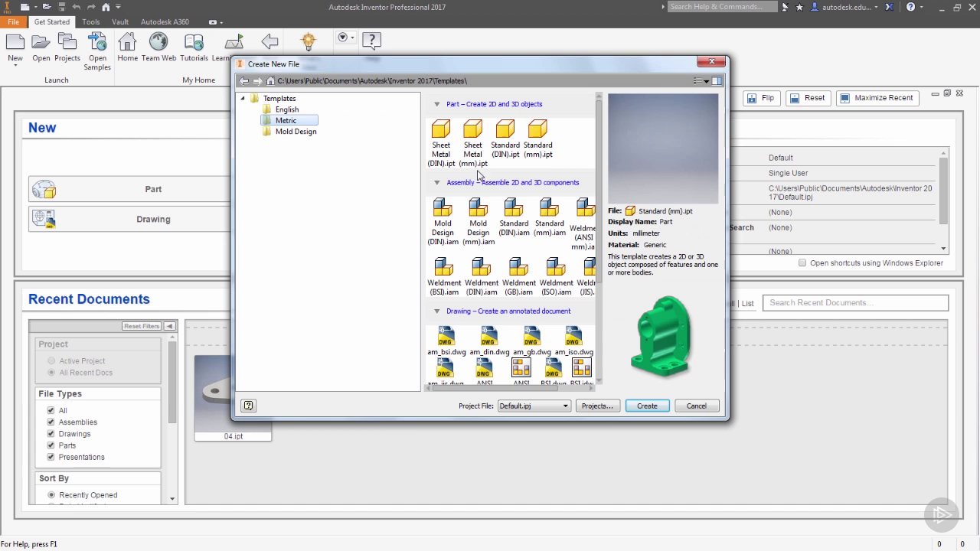
Task: Select Mold Design (mm).iam assembly template
Action: [479, 221]
